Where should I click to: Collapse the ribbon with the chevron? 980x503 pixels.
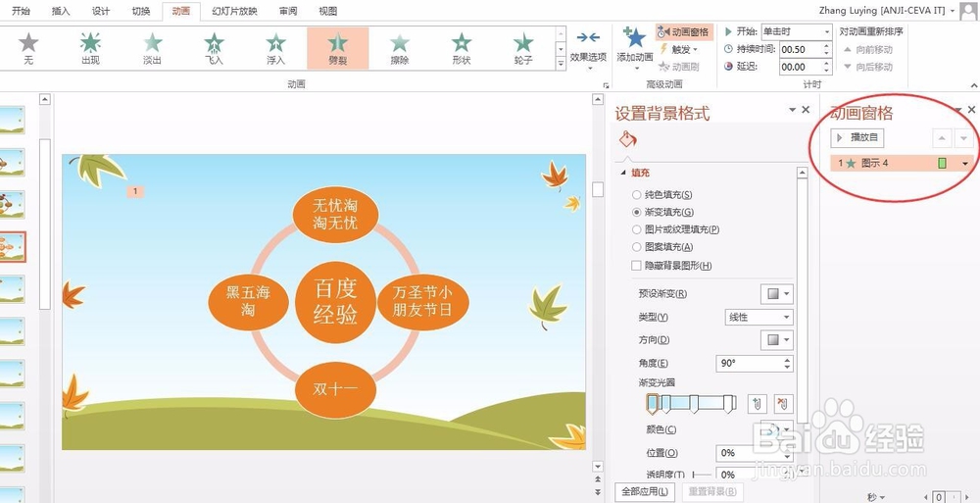pyautogui.click(x=973, y=85)
